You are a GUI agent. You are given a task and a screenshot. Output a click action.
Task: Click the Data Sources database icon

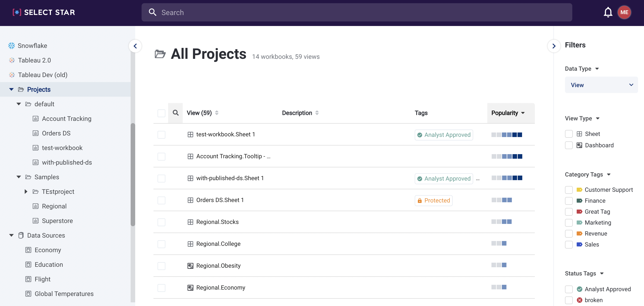click(21, 235)
